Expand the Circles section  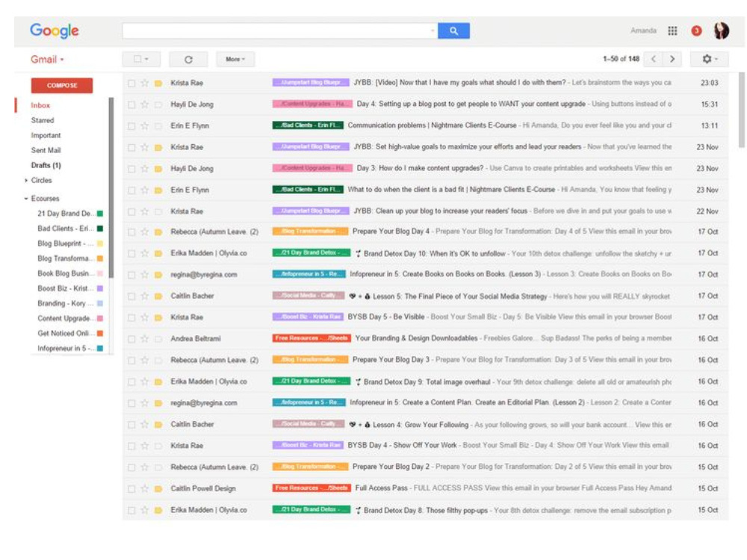pos(26,181)
